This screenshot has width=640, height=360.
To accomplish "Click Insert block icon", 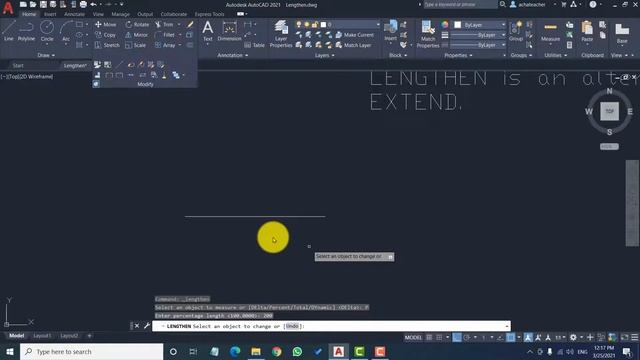I will (391, 31).
